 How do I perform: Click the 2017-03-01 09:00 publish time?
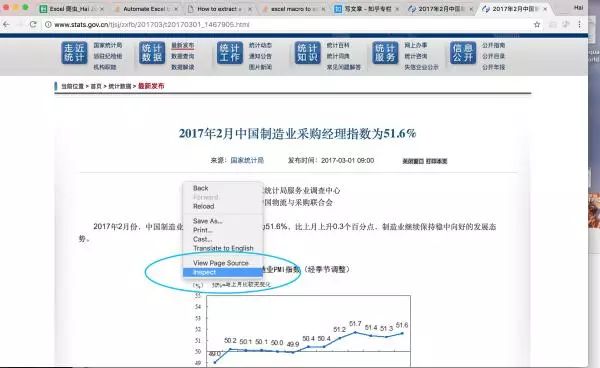click(347, 160)
